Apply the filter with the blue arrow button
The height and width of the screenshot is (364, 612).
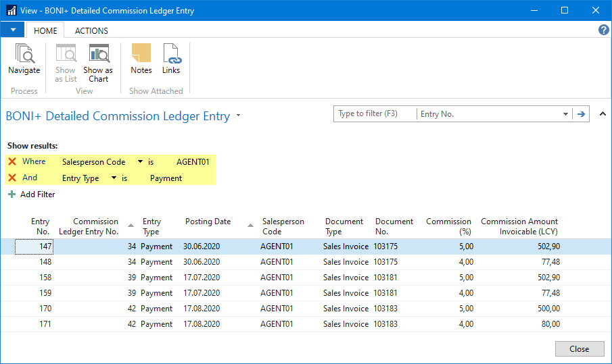[x=581, y=114]
